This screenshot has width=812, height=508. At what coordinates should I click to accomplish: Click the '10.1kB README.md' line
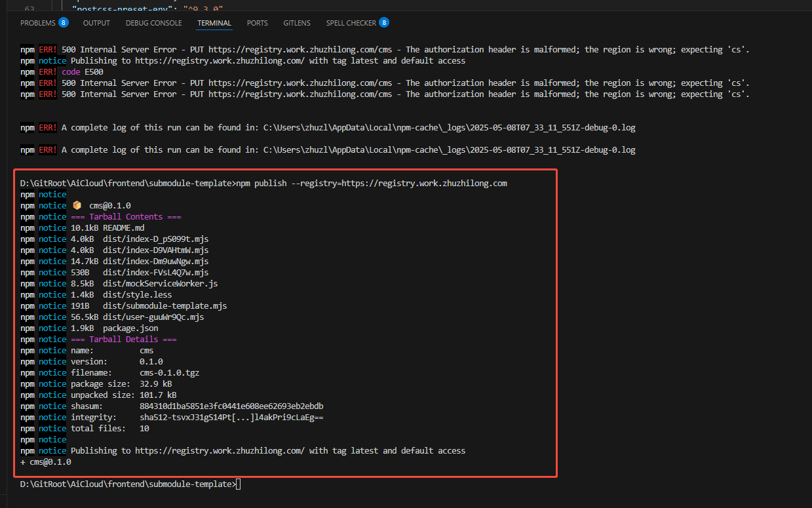(107, 228)
